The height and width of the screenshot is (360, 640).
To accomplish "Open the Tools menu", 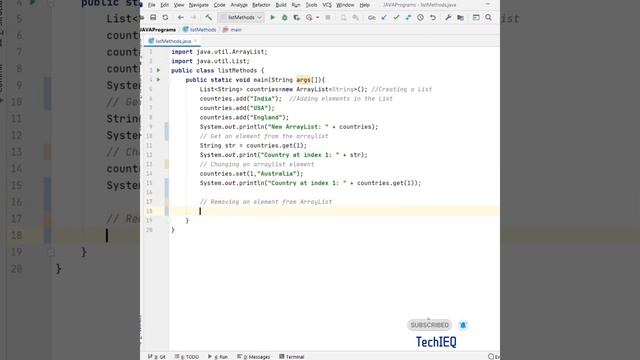I will 311,5.
